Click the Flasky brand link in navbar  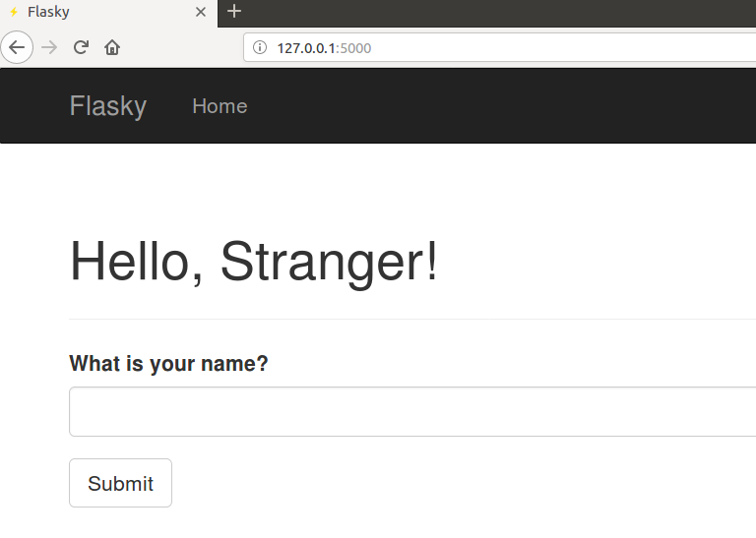click(x=107, y=106)
